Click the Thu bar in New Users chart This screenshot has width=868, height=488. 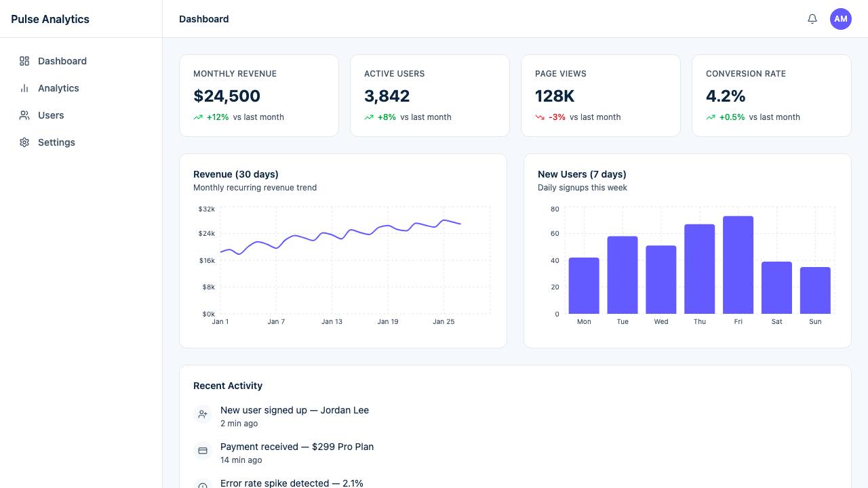tap(700, 269)
